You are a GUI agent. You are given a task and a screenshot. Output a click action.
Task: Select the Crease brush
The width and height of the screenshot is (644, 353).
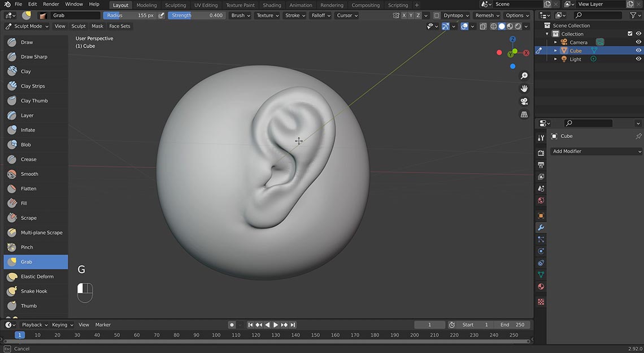pyautogui.click(x=36, y=159)
